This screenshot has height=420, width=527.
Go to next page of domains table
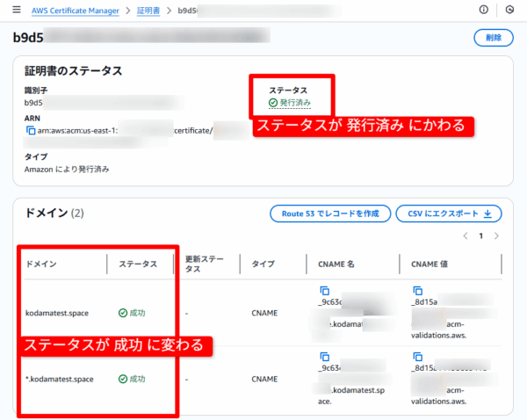point(496,236)
